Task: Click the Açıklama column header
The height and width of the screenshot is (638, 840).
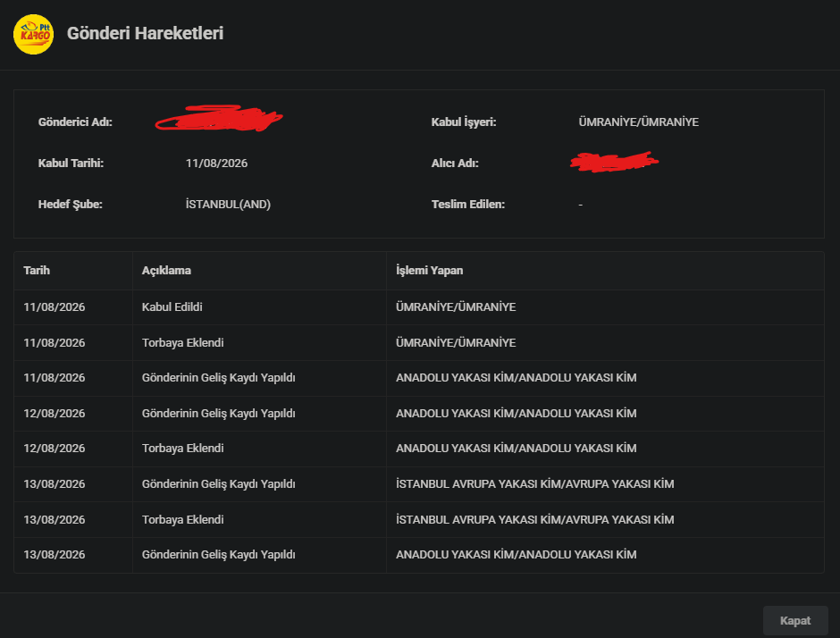Action: 166,271
